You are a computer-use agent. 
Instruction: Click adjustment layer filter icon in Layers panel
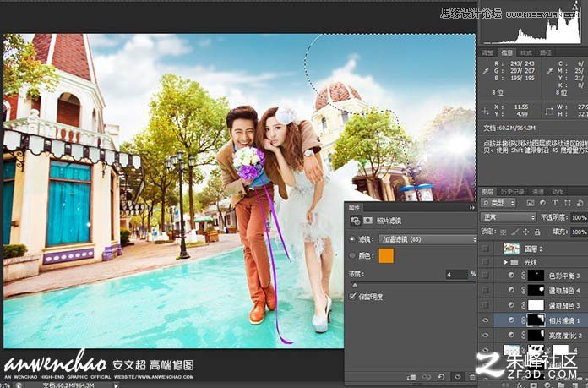pyautogui.click(x=542, y=203)
